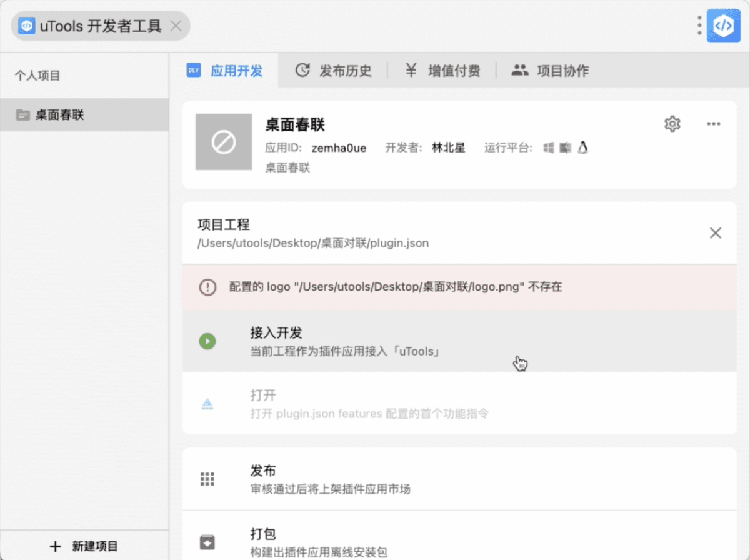Open the three-dot menu beside the gear icon
Viewport: 750px width, 560px height.
pyautogui.click(x=713, y=124)
